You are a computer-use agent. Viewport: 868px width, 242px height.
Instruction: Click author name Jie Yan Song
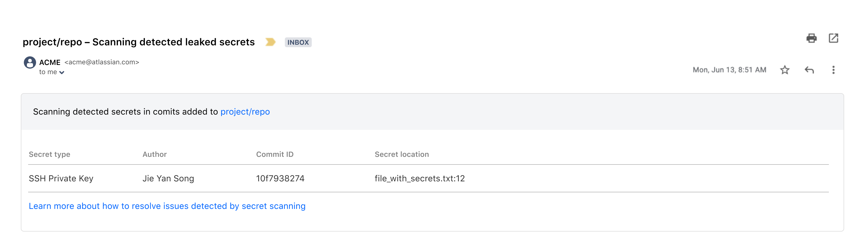pyautogui.click(x=168, y=178)
